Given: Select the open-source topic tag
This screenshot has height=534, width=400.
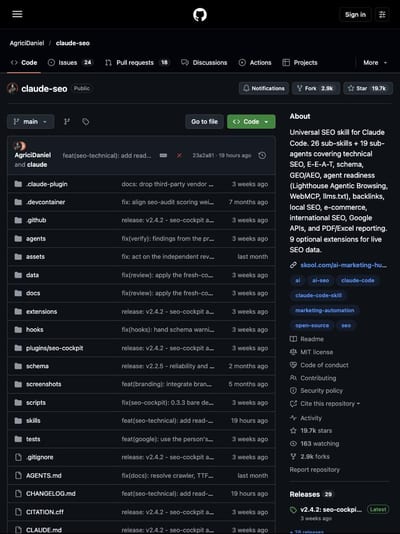Looking at the screenshot, I should [x=312, y=326].
